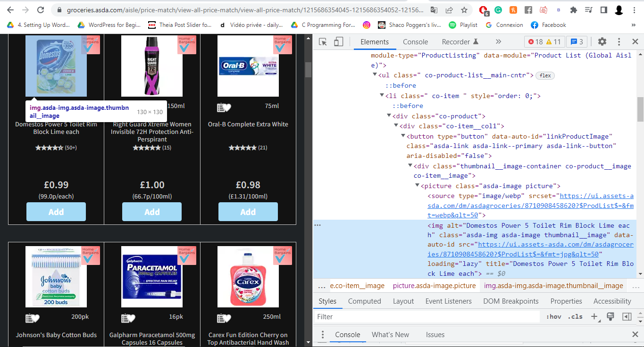Show more DevTools tabs chevron

pyautogui.click(x=498, y=42)
